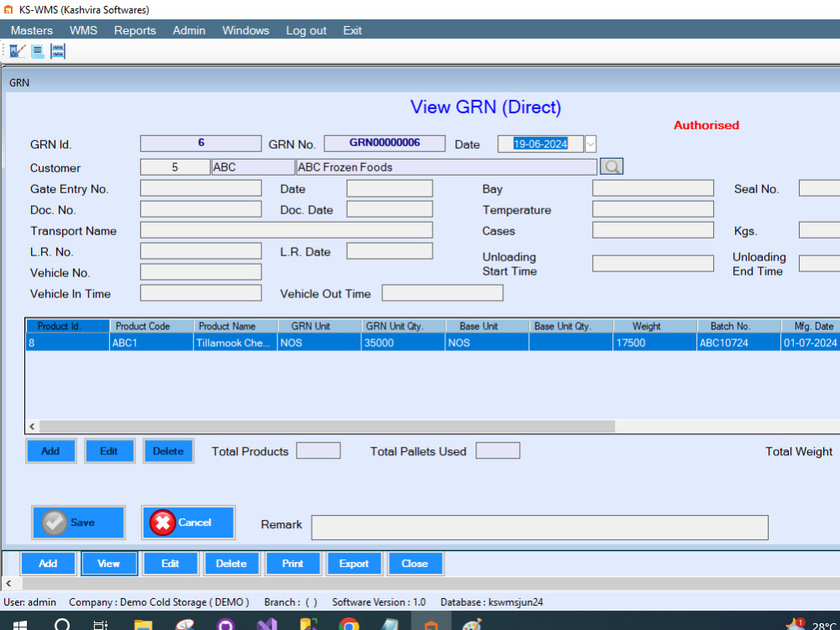The height and width of the screenshot is (630, 840).
Task: Click the customer name ABC Frozen Foods field
Action: pos(446,166)
